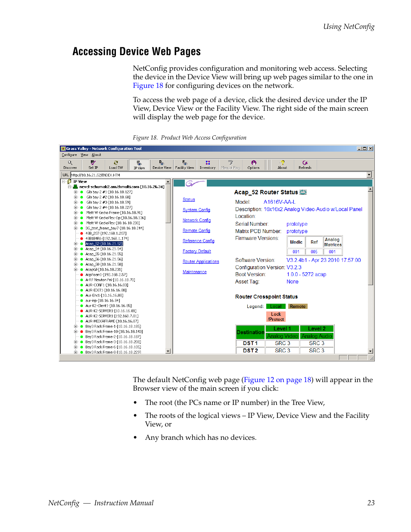Switch to Device View in toolbar
The height and width of the screenshot is (532, 411).
(x=162, y=165)
